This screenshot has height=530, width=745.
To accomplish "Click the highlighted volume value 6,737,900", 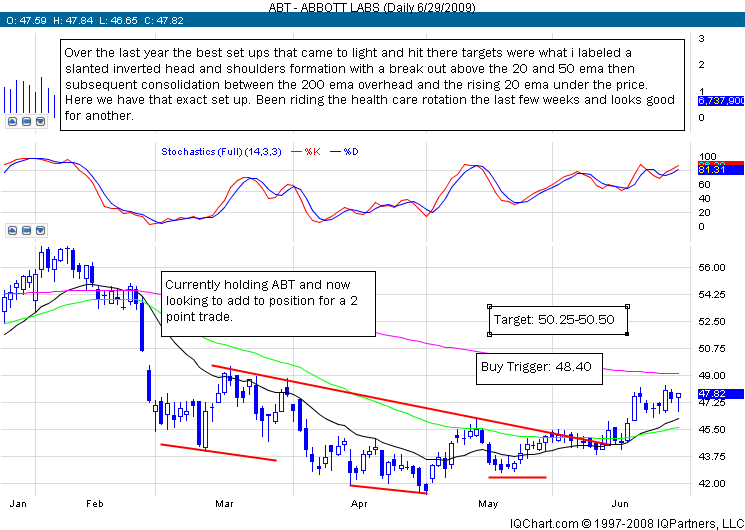I will [x=719, y=100].
